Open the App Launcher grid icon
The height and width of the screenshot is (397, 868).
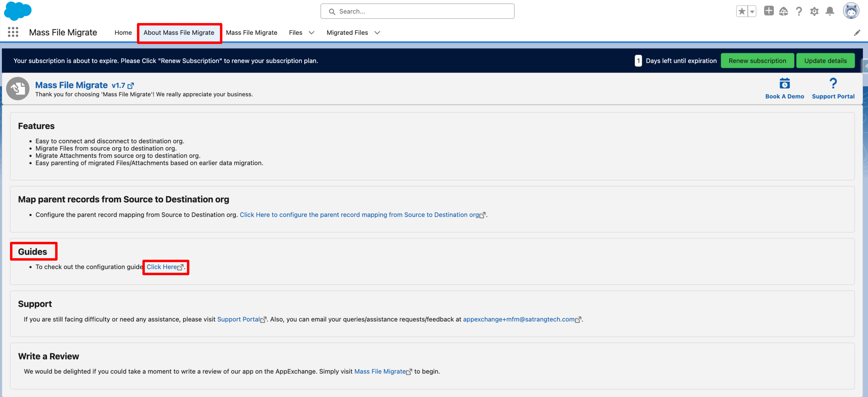pos(13,32)
